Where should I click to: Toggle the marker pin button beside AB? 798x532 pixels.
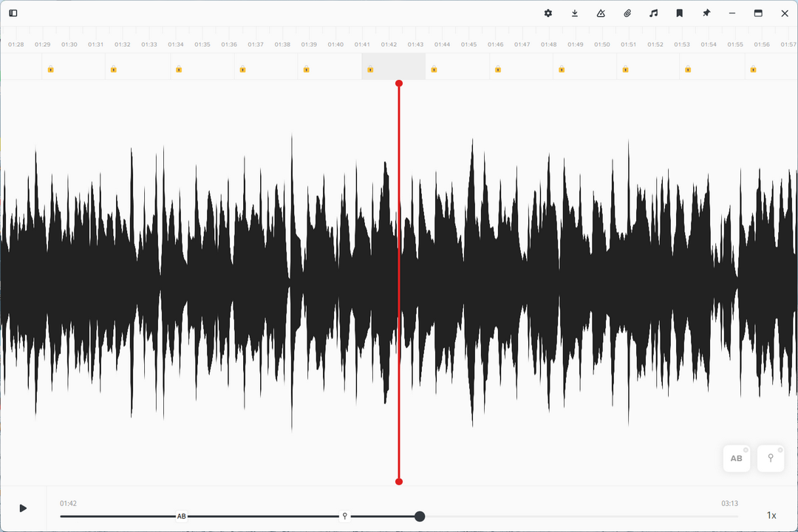[771, 458]
